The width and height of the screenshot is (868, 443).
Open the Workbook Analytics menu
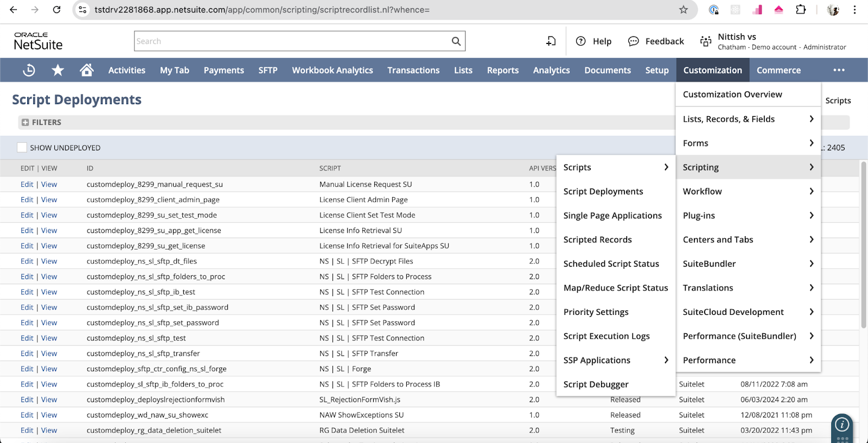[x=333, y=70]
